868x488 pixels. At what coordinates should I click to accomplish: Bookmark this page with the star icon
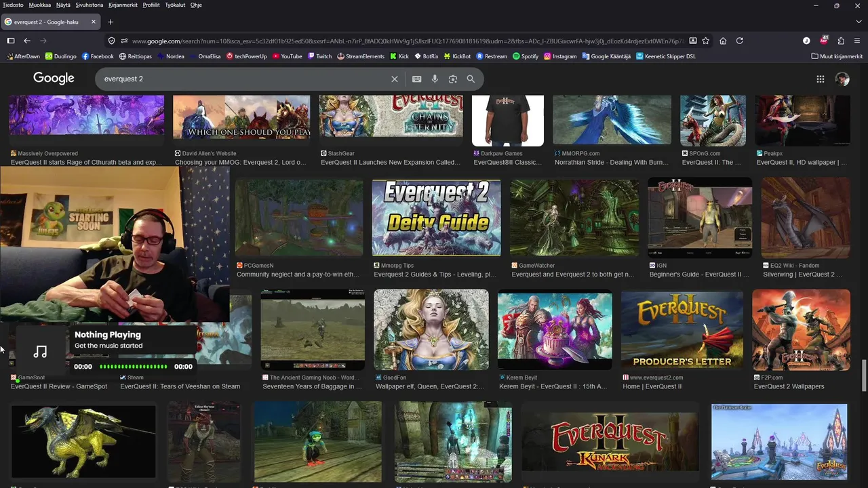pyautogui.click(x=706, y=41)
